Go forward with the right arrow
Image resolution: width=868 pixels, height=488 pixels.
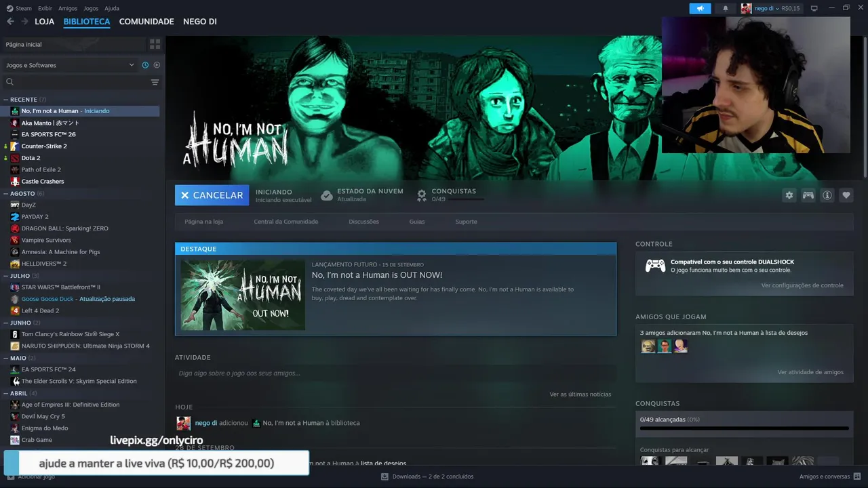coord(24,22)
